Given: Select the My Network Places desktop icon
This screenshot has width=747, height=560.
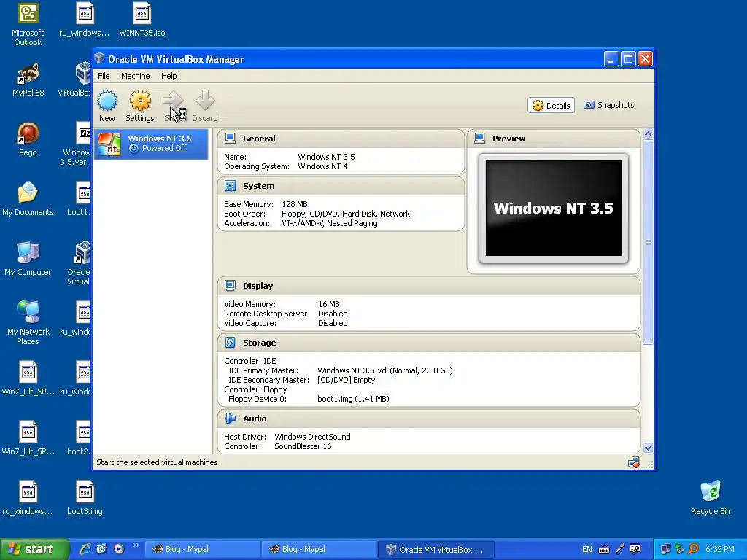Looking at the screenshot, I should coord(28,323).
